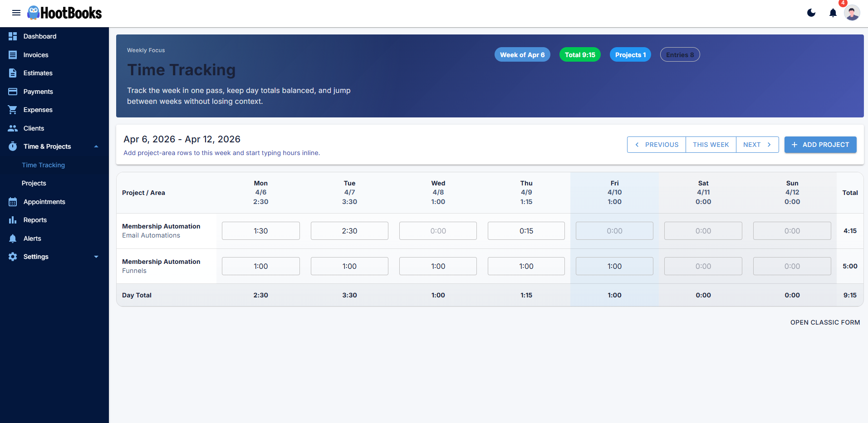This screenshot has width=868, height=423.
Task: Edit Funnels Tuesday hours field
Action: pyautogui.click(x=349, y=266)
